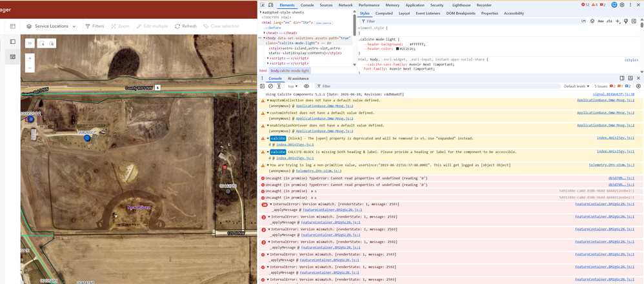Viewport: 644px width, 284px height.
Task: Open console settings gear
Action: [638, 86]
